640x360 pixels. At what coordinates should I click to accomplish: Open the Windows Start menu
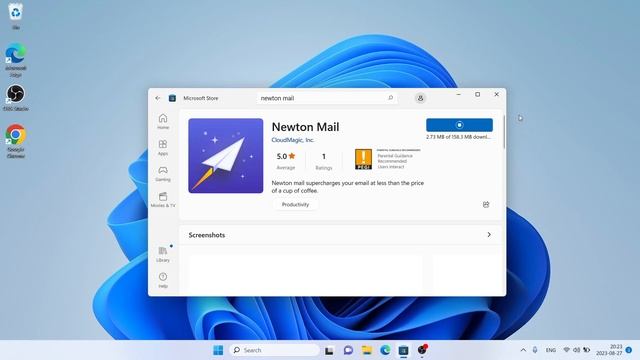point(218,350)
